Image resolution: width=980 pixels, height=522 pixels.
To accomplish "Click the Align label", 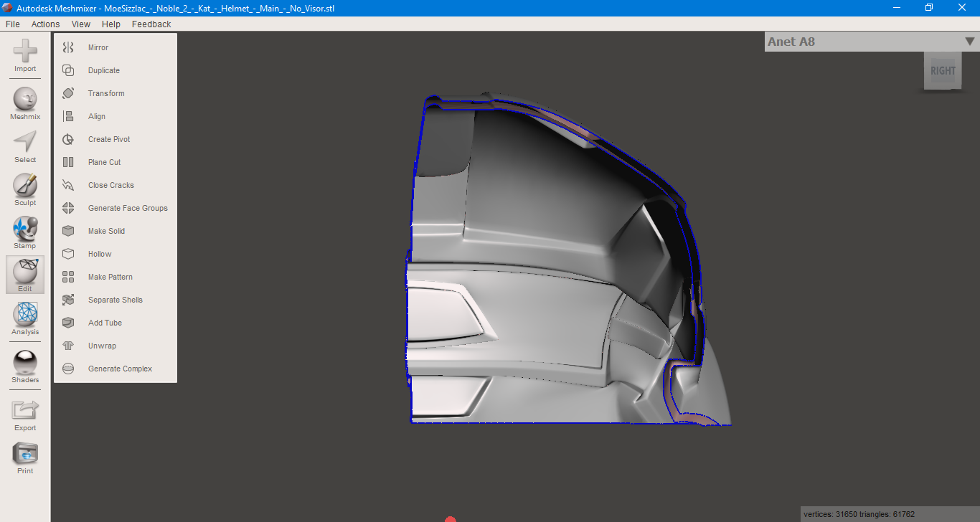I will point(97,116).
